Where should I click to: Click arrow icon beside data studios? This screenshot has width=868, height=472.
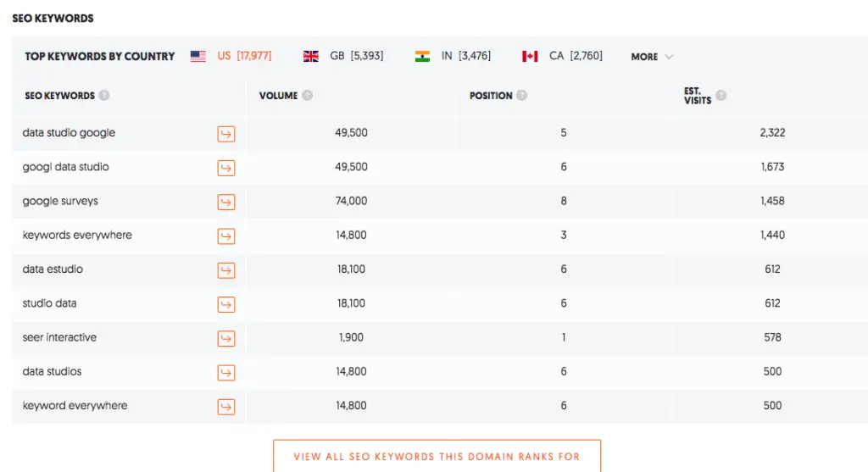[x=225, y=372]
